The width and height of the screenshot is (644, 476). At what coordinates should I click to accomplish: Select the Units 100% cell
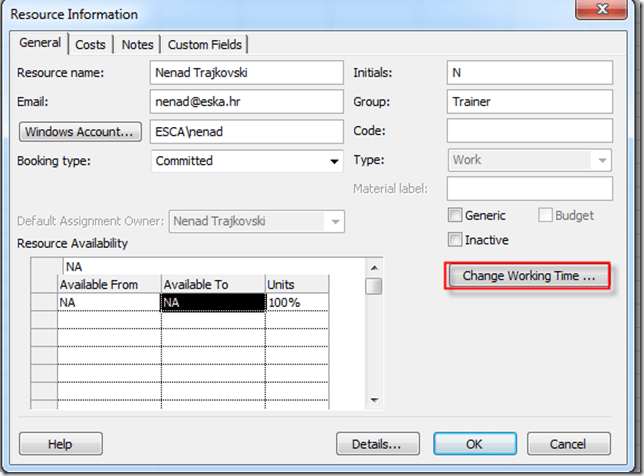(296, 303)
